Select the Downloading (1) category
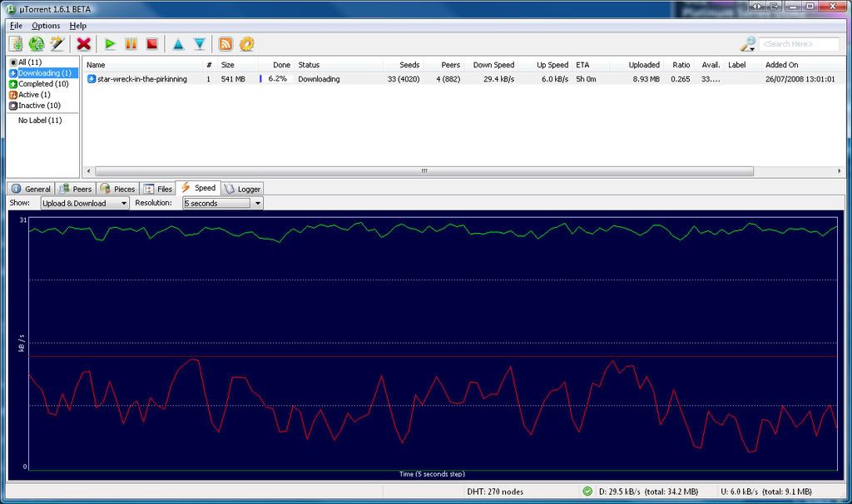852x504 pixels. (43, 73)
